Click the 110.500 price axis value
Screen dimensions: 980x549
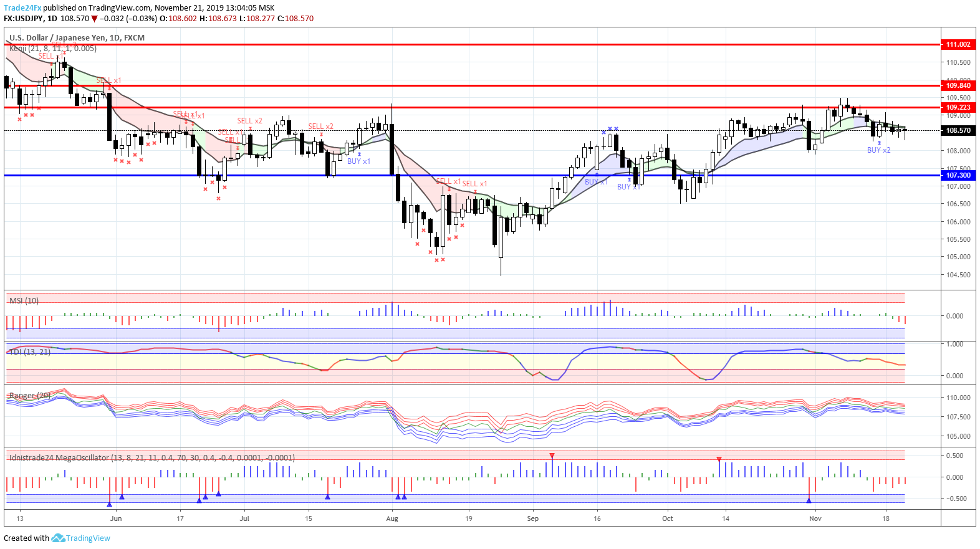pos(958,62)
